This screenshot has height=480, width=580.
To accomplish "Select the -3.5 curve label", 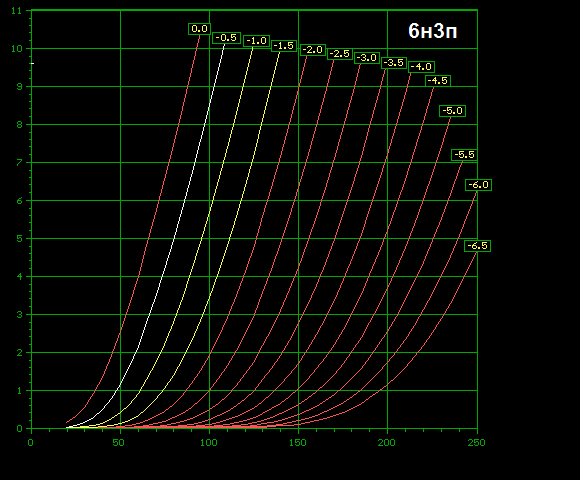I will [394, 63].
